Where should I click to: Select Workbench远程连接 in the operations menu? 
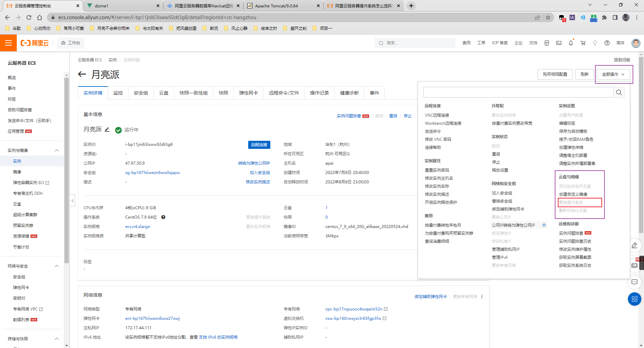tap(443, 123)
